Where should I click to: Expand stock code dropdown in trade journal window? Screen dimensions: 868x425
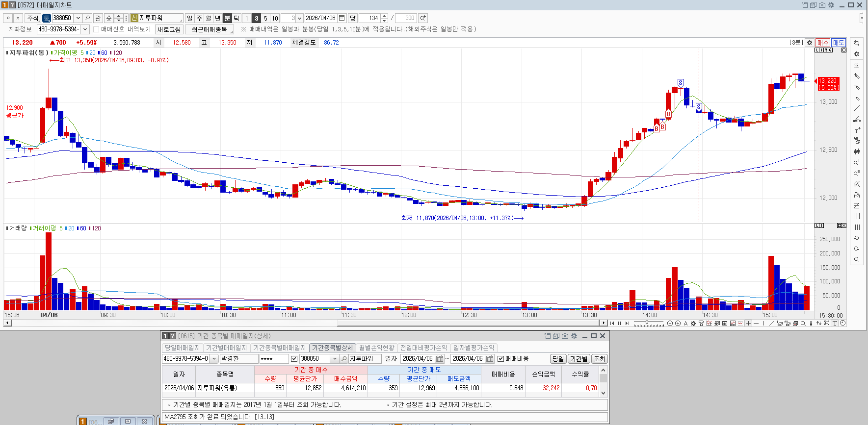click(335, 359)
